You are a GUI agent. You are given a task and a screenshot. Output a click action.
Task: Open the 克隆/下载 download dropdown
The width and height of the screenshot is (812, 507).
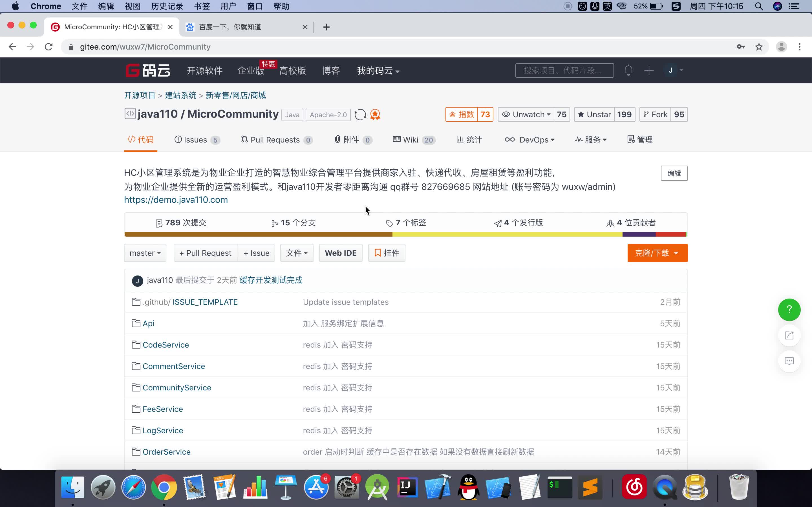click(657, 253)
